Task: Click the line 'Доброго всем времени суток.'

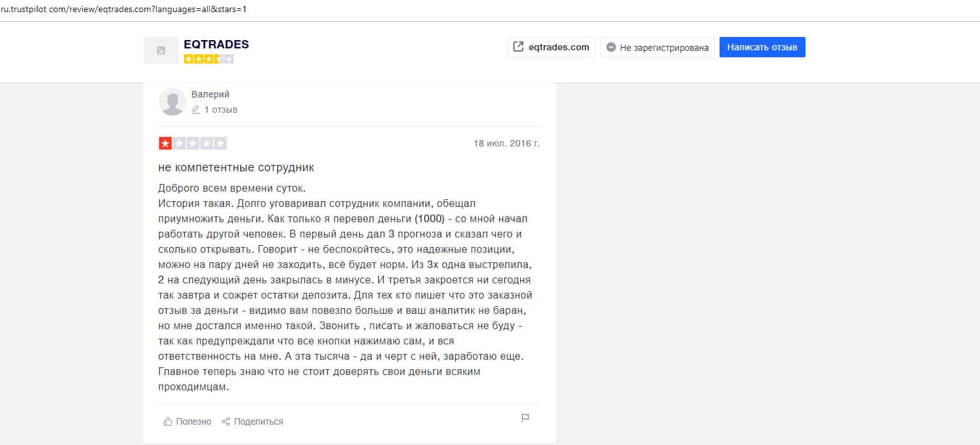Action: 232,189
